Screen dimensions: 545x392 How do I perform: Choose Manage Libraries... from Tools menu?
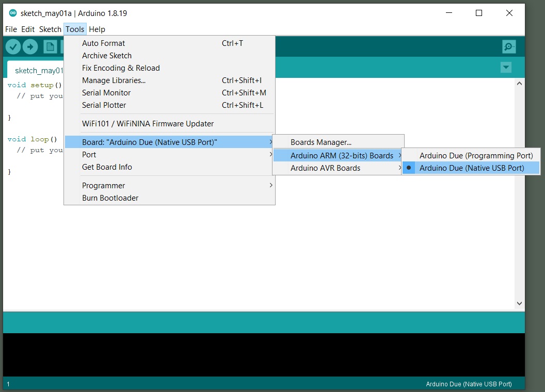[114, 80]
